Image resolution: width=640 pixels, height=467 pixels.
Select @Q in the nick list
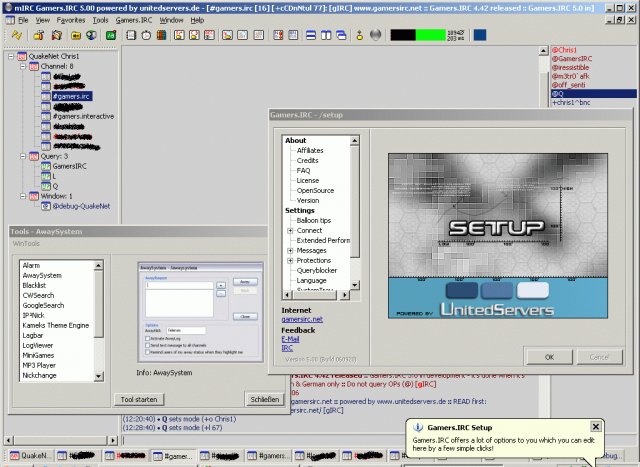click(x=593, y=93)
